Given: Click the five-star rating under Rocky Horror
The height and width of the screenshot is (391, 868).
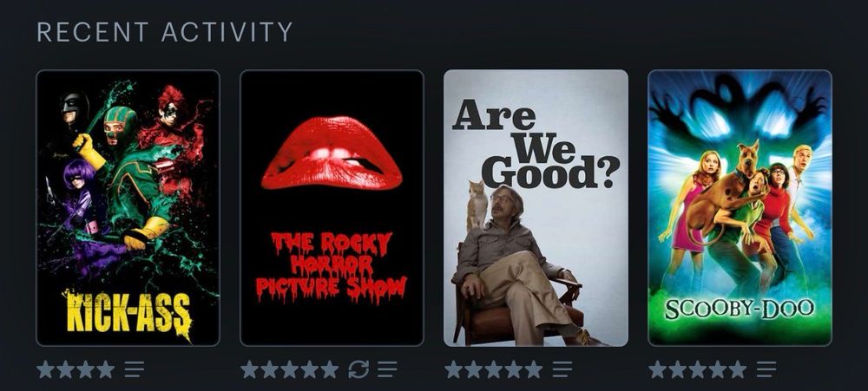Looking at the screenshot, I should [290, 368].
